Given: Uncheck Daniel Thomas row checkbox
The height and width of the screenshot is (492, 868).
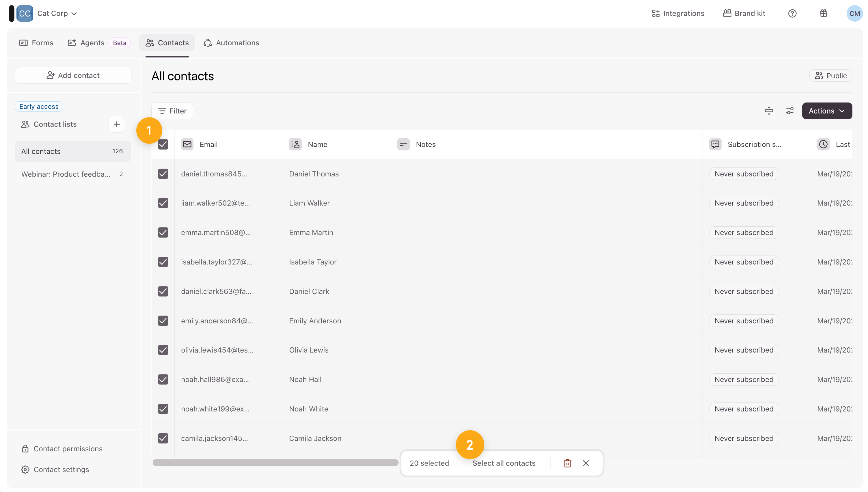Looking at the screenshot, I should point(163,174).
